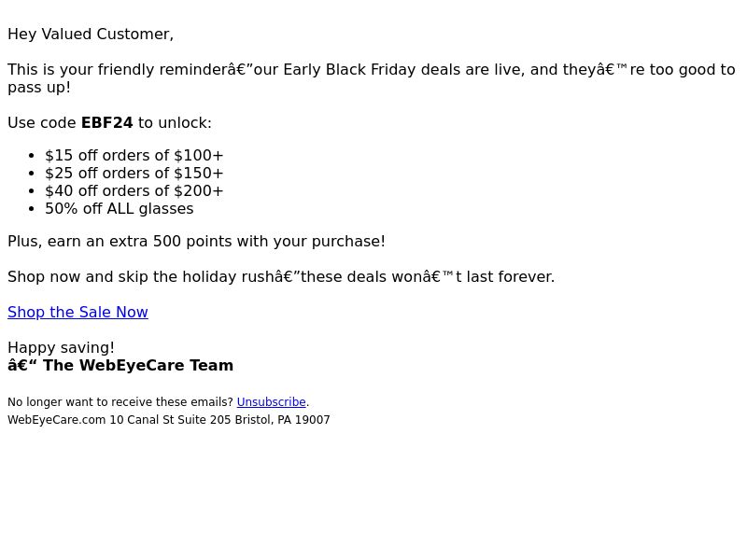Click the Unsubscribe link
747x560 pixels.
(x=271, y=402)
